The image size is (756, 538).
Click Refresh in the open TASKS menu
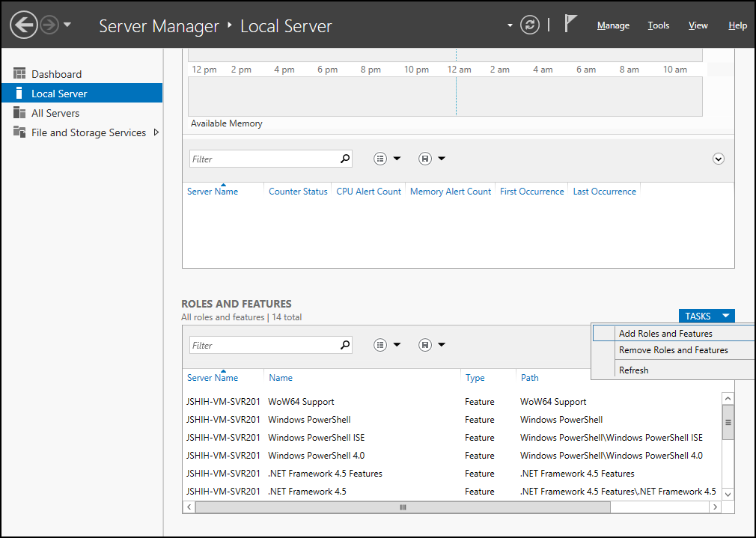pyautogui.click(x=633, y=370)
